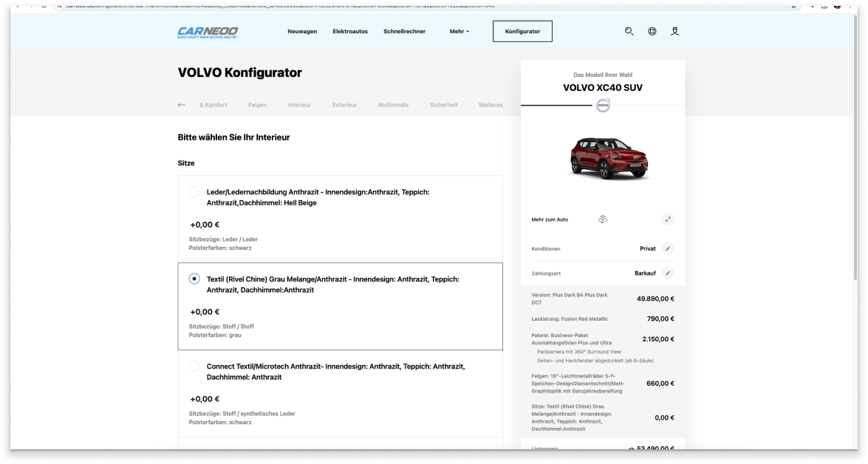This screenshot has width=868, height=464.
Task: Expand car image with fullscreen arrows icon
Action: [x=668, y=219]
